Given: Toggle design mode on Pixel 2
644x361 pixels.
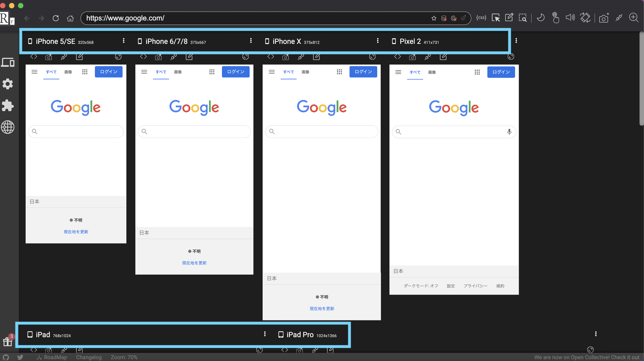Looking at the screenshot, I should tap(443, 56).
